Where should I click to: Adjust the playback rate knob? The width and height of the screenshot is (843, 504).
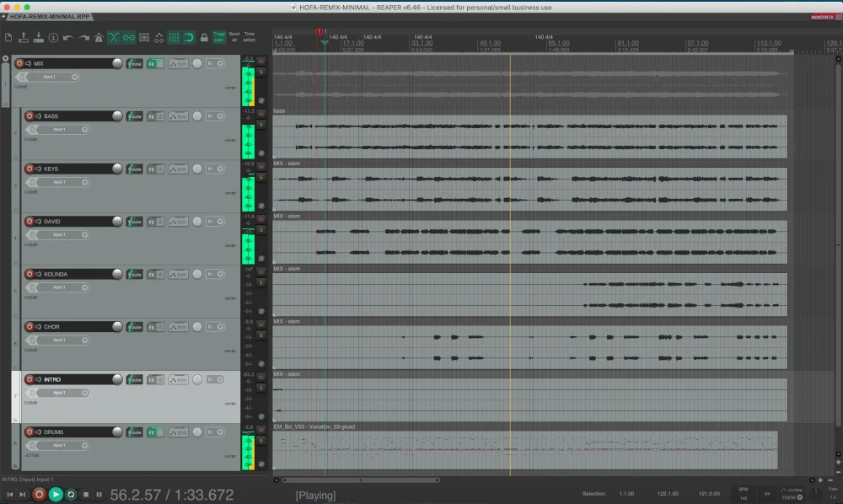click(816, 493)
